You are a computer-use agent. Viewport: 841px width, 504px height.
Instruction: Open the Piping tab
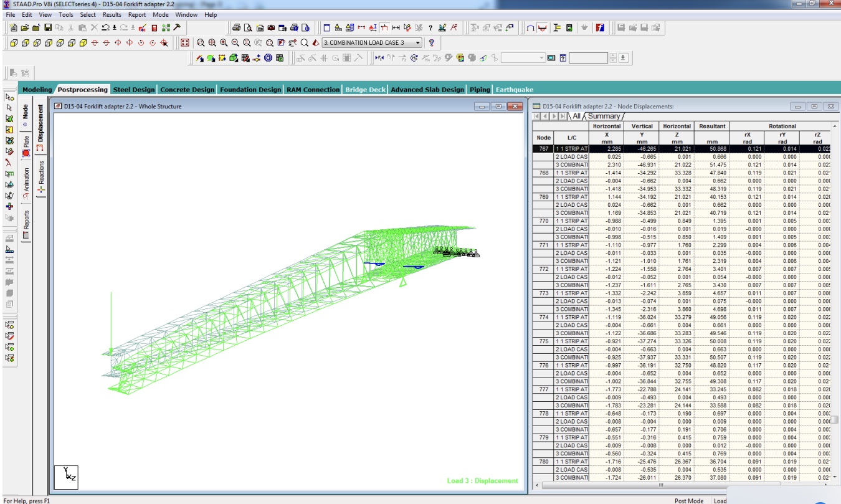[480, 90]
